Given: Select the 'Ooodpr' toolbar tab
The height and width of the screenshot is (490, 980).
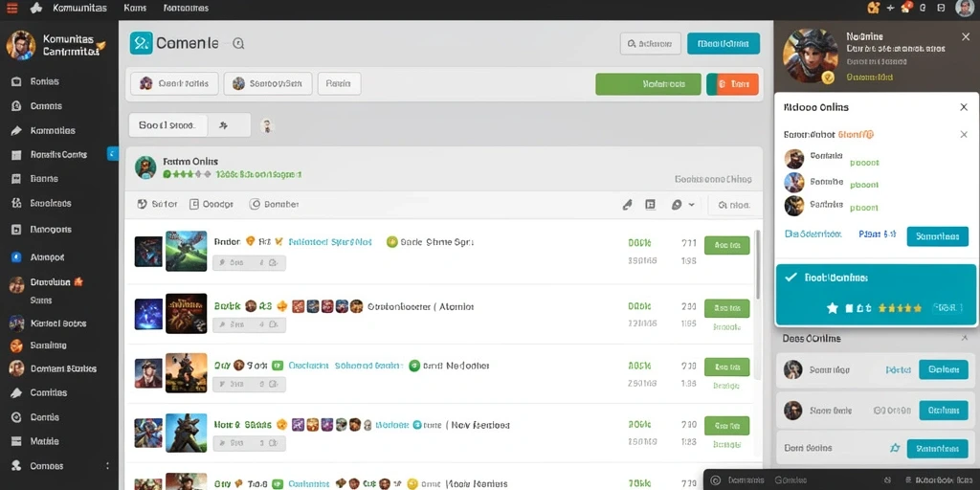Looking at the screenshot, I should 212,204.
